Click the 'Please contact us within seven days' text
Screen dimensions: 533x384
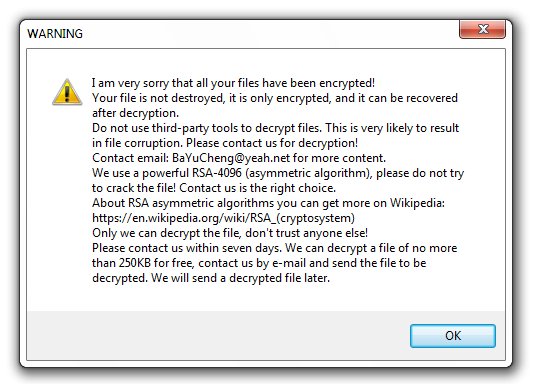[x=187, y=248]
